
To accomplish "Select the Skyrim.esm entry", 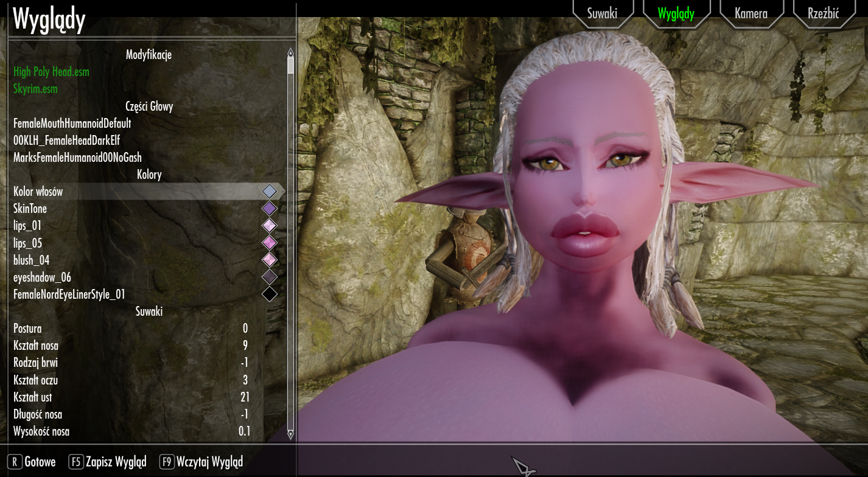I will click(x=35, y=89).
